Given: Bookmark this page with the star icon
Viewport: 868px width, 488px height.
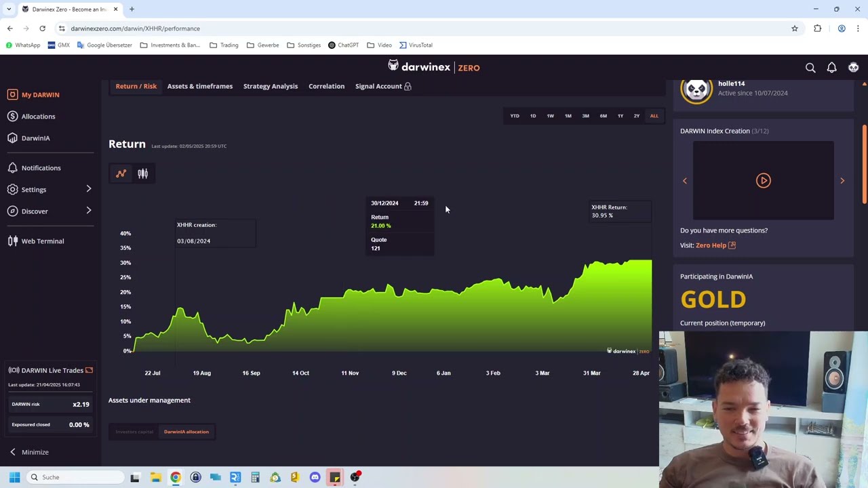Looking at the screenshot, I should (x=795, y=28).
